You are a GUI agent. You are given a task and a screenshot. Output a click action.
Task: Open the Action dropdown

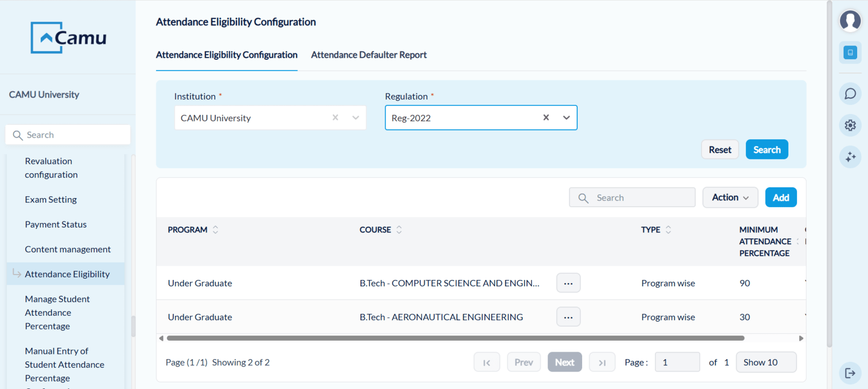[731, 197]
